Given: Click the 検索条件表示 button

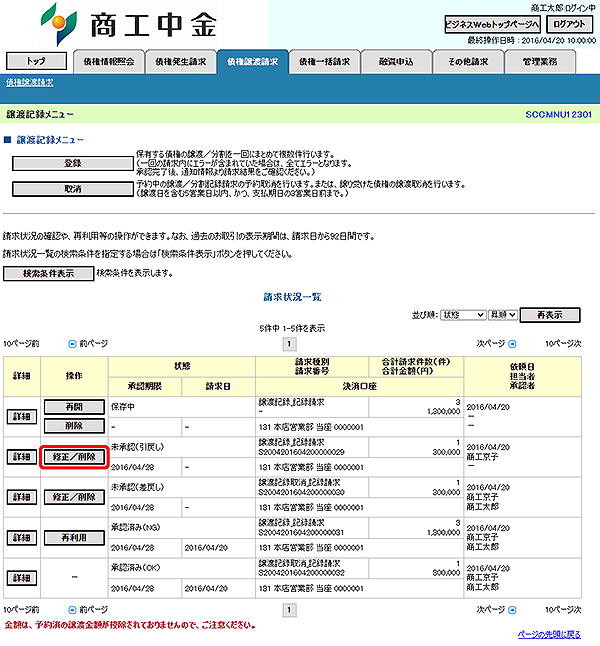Looking at the screenshot, I should point(49,274).
